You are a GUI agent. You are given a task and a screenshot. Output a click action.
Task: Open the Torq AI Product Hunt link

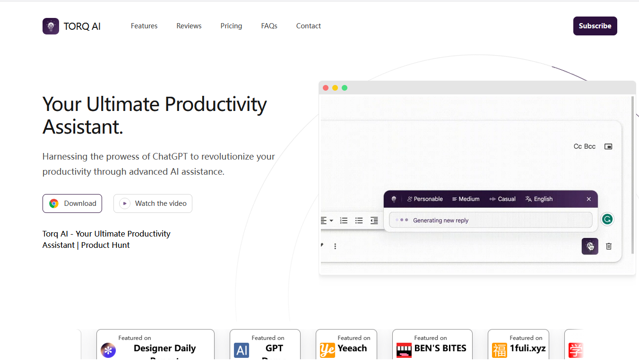tap(106, 239)
